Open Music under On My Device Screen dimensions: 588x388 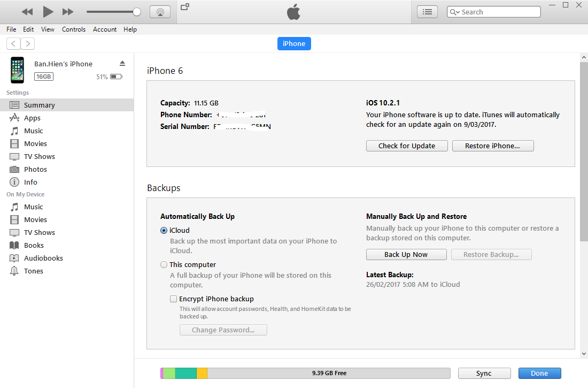pos(67,207)
